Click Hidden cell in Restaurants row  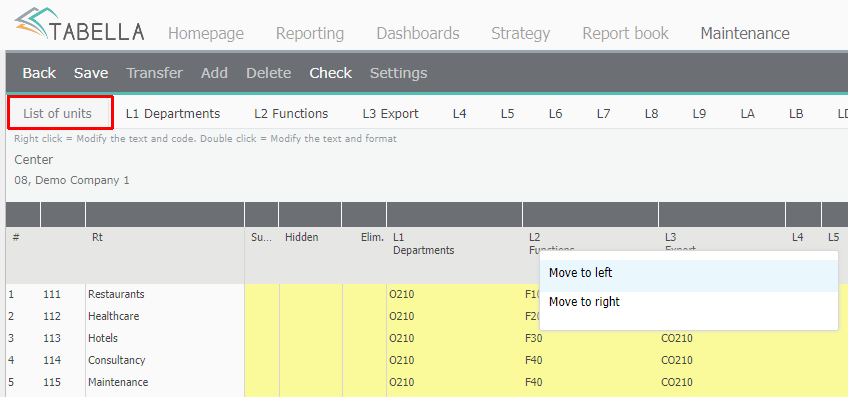point(310,294)
